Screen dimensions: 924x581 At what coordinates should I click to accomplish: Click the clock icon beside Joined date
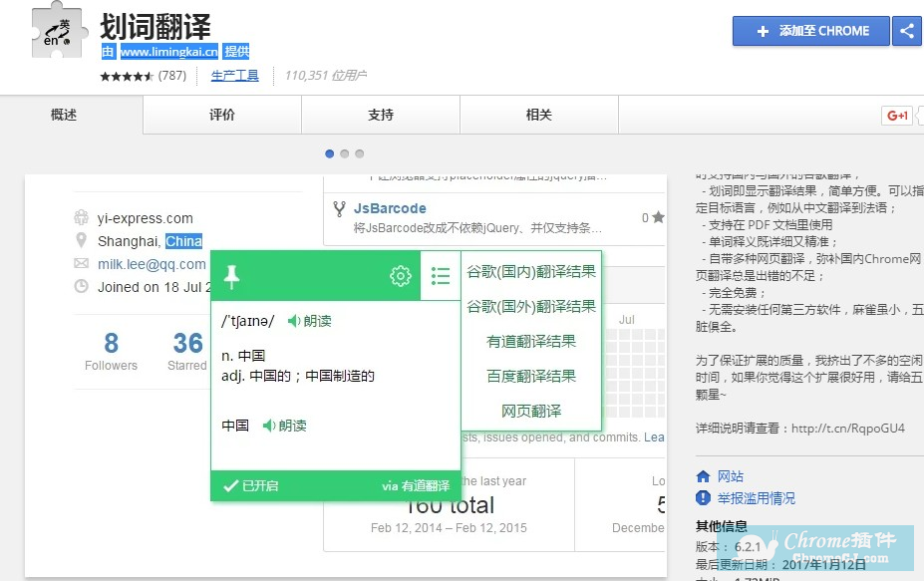click(82, 286)
